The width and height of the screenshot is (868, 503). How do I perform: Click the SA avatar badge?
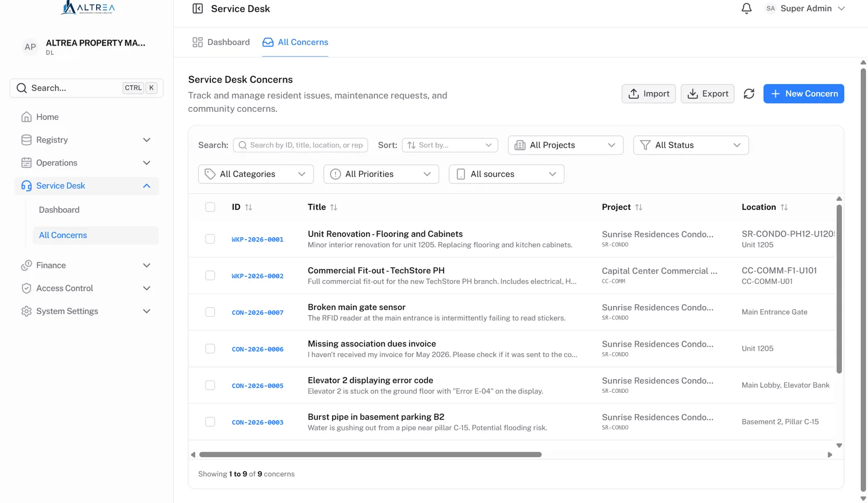(770, 9)
